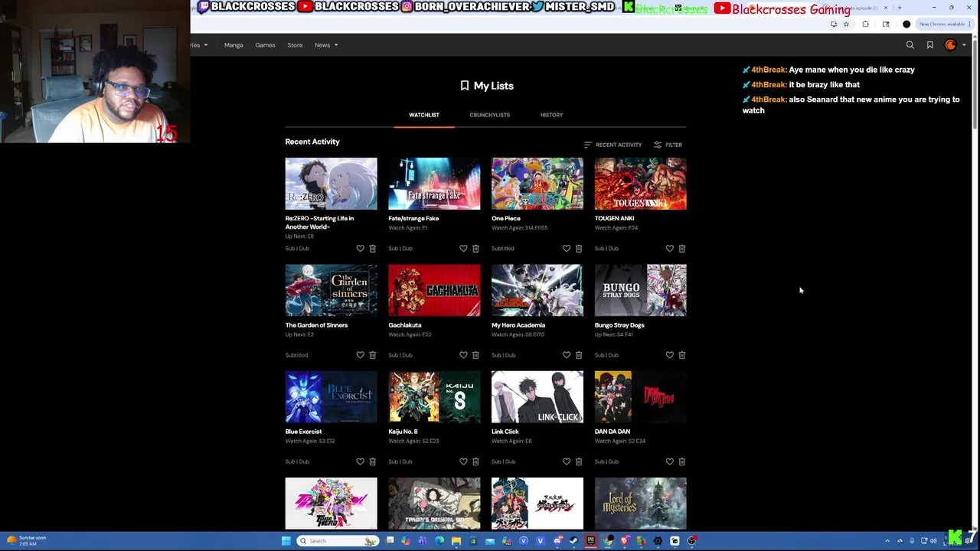Delete Gachiakuta using trash icon
This screenshot has width=980, height=551.
click(x=475, y=355)
